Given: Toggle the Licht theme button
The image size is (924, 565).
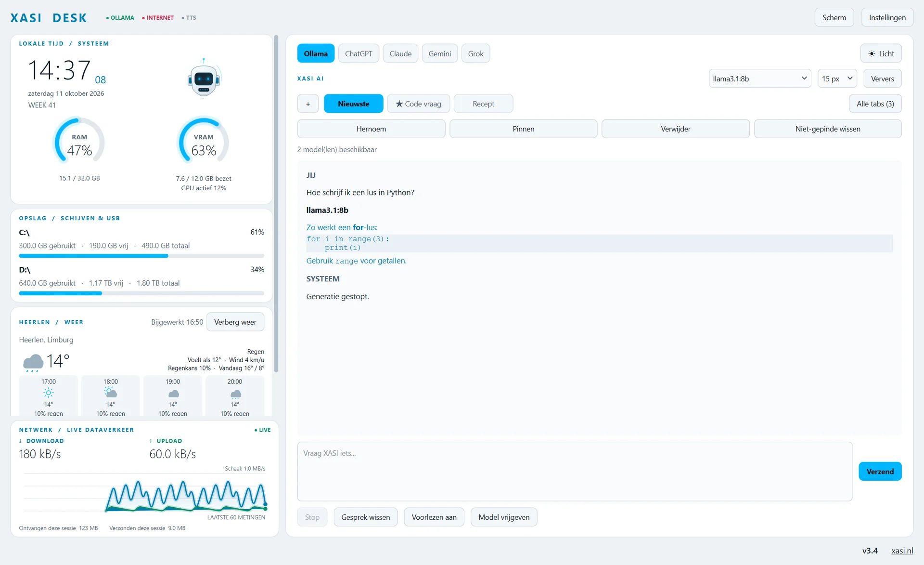Looking at the screenshot, I should (x=881, y=53).
